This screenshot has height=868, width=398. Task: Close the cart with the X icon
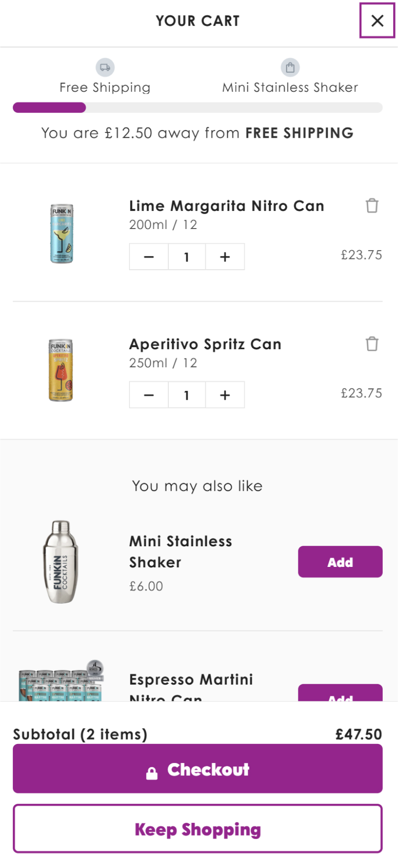pyautogui.click(x=377, y=21)
